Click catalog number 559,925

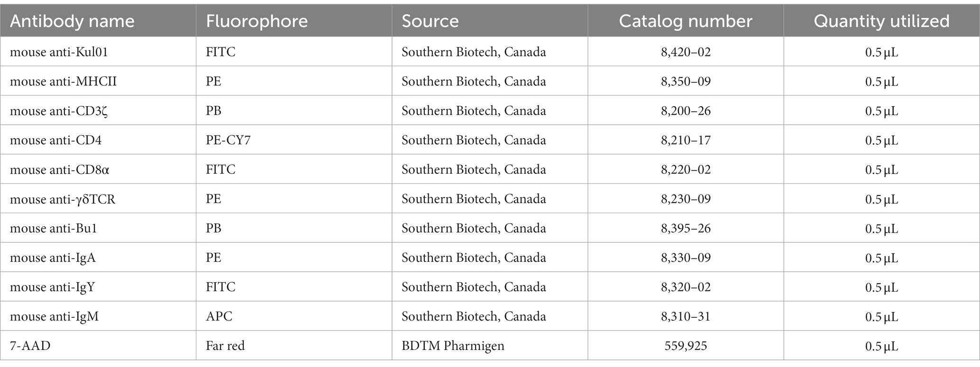(686, 346)
